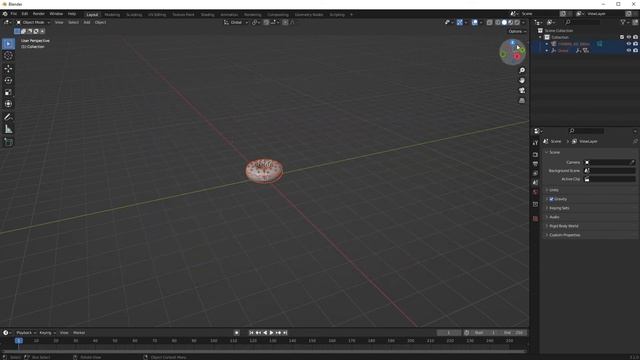Switch to the Shading workspace tab

click(207, 15)
